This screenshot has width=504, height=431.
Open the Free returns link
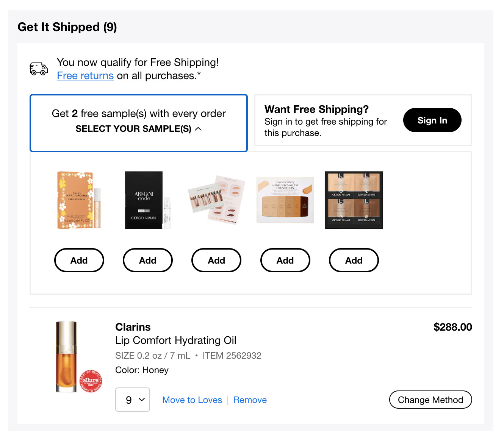[85, 76]
